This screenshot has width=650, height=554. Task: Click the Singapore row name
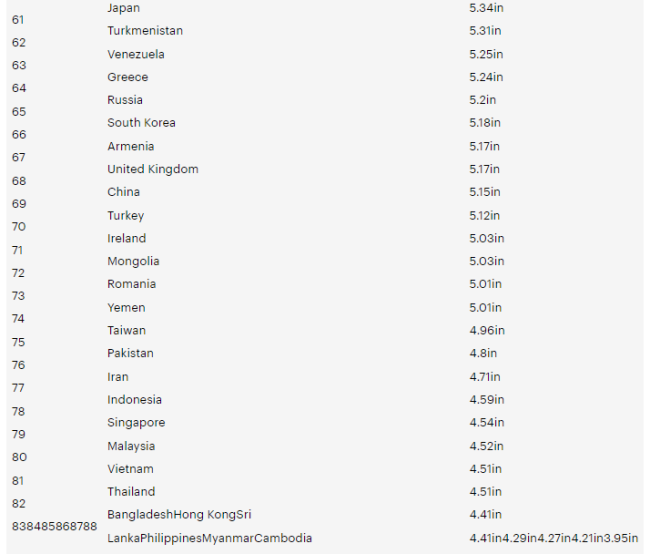point(136,423)
